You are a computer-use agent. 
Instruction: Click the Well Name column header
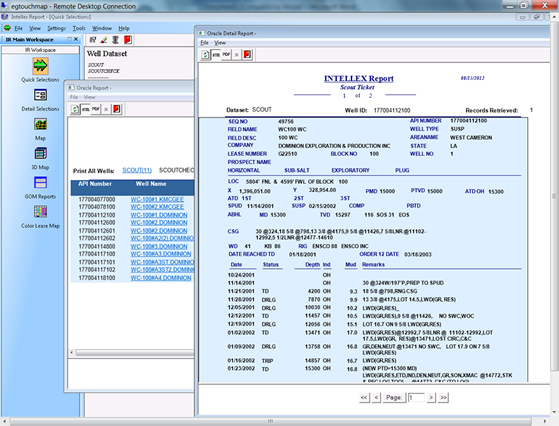coord(151,184)
